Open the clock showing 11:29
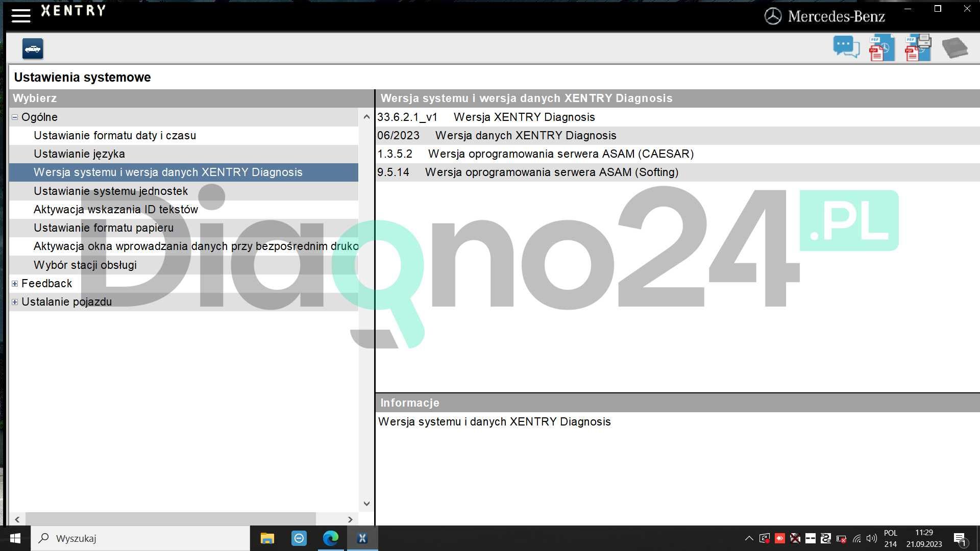This screenshot has width=980, height=551. [924, 538]
